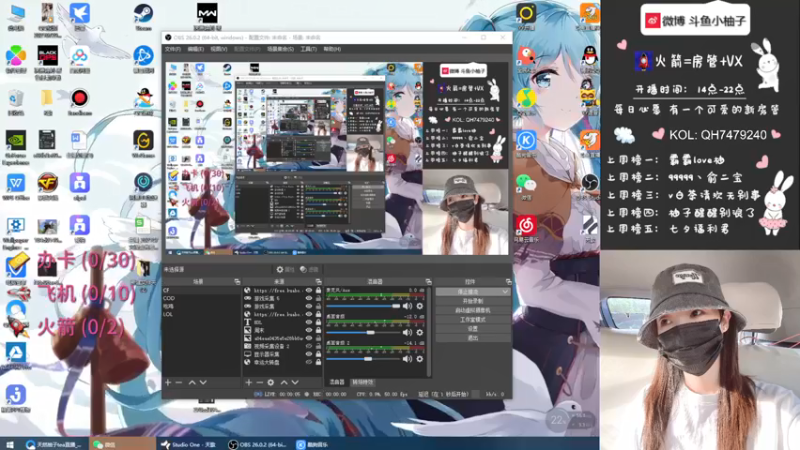Screen dimensions: 800x450
Task: Open the 编辑(E) menu in OBS
Action: tap(196, 49)
